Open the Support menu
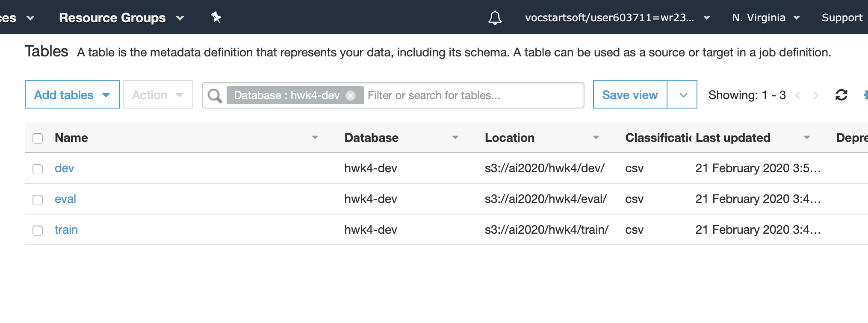Viewport: 868px width, 323px height. (x=841, y=18)
